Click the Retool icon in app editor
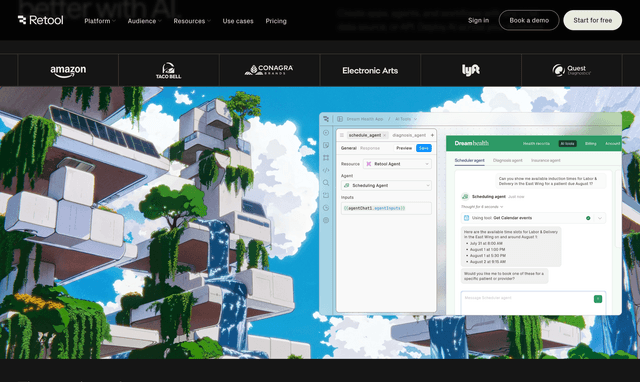The height and width of the screenshot is (382, 640). (326, 119)
